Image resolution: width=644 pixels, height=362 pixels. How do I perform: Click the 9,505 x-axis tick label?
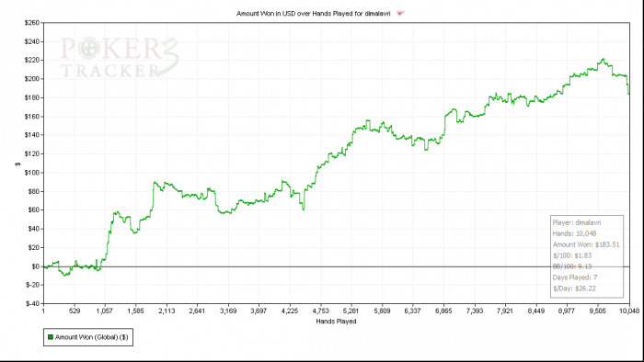click(x=598, y=311)
